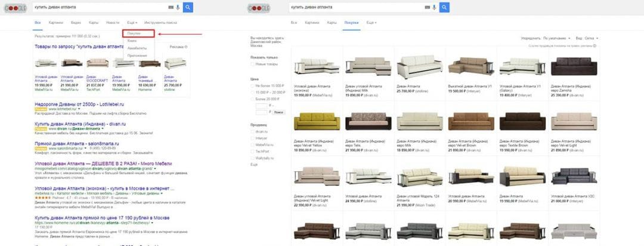Viewport: 644px width, 246px height.
Task: Click Поиск button in price filter
Action: pyautogui.click(x=279, y=112)
